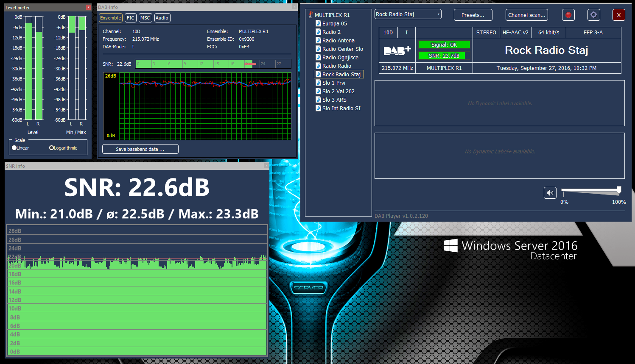Click the SNR history chart

[137, 291]
